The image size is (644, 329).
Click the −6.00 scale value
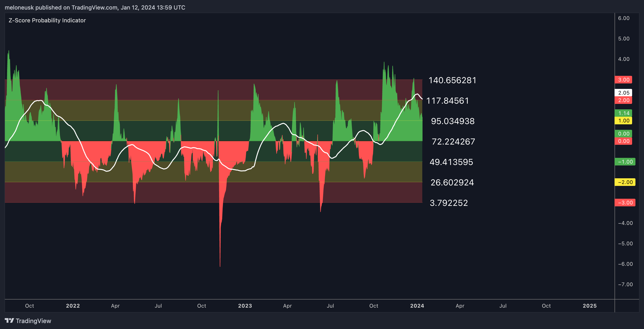[625, 264]
